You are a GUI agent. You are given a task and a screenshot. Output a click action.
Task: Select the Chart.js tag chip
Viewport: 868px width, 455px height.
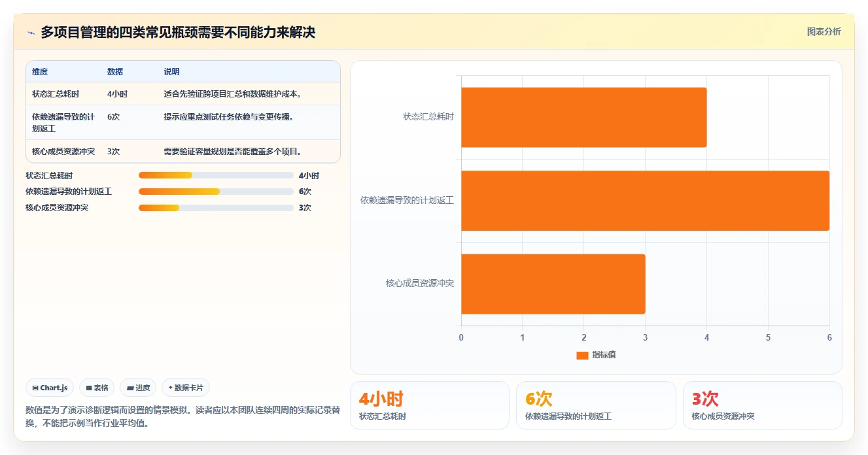[50, 388]
